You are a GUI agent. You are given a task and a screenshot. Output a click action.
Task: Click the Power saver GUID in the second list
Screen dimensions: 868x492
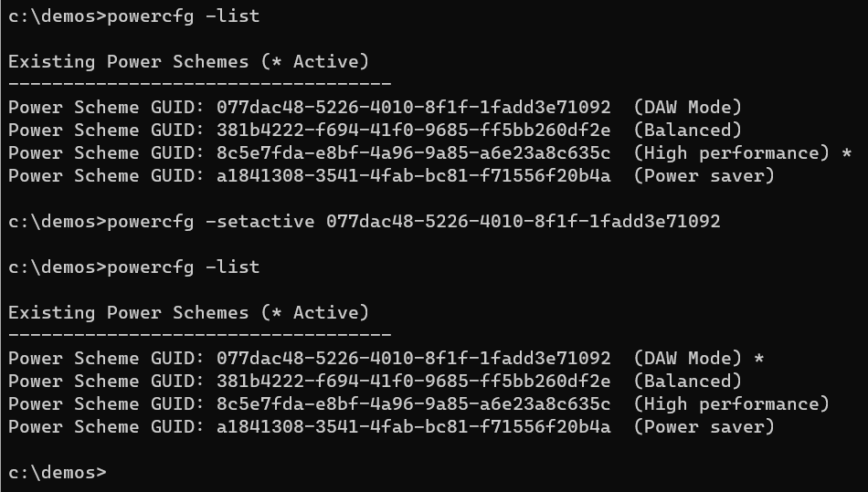point(413,426)
